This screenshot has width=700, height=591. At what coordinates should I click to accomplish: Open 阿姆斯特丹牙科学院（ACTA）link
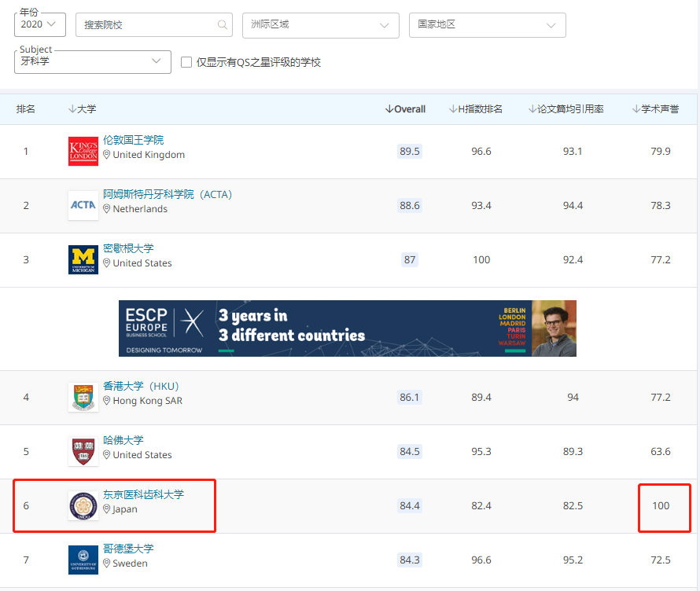pos(168,194)
